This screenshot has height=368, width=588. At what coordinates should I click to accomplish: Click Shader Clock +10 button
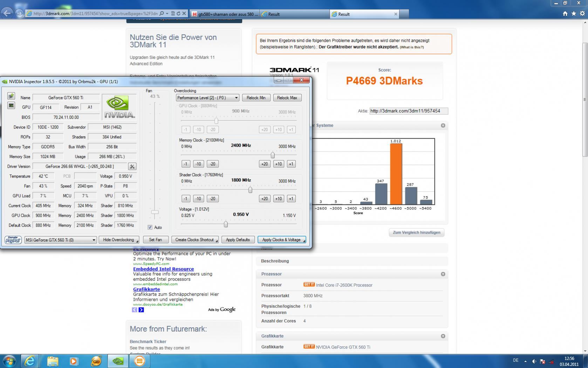(x=279, y=199)
